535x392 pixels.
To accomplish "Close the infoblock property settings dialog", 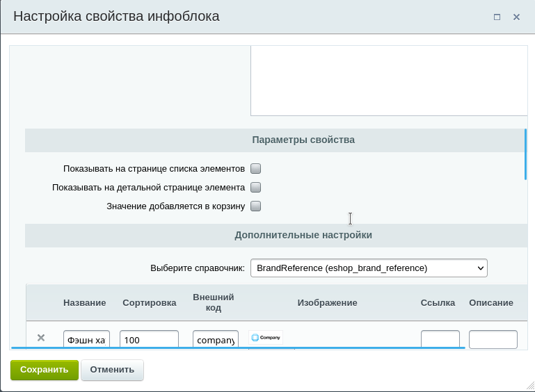I will 516,17.
